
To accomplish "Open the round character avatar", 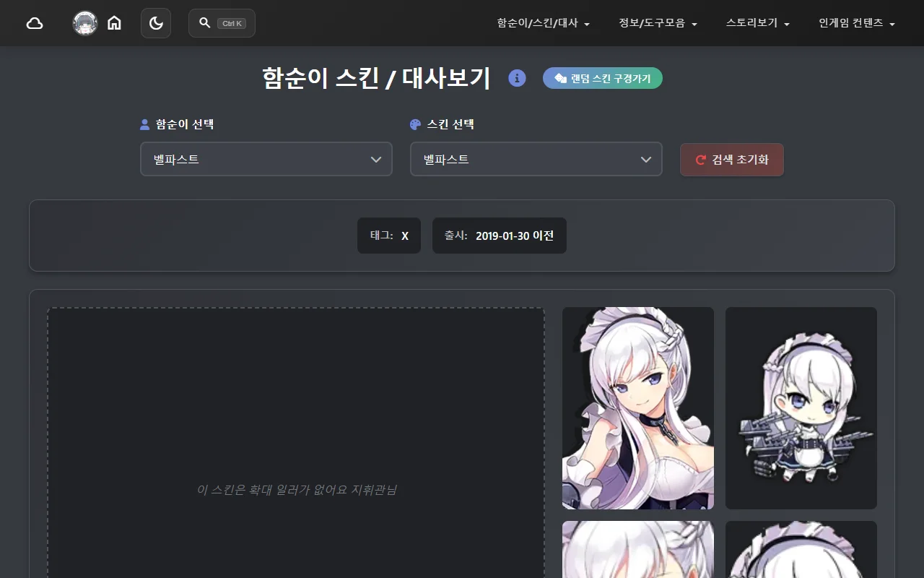I will pos(85,23).
